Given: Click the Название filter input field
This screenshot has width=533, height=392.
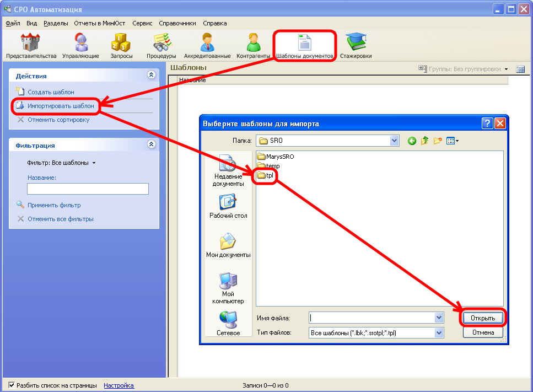Looking at the screenshot, I should point(88,189).
